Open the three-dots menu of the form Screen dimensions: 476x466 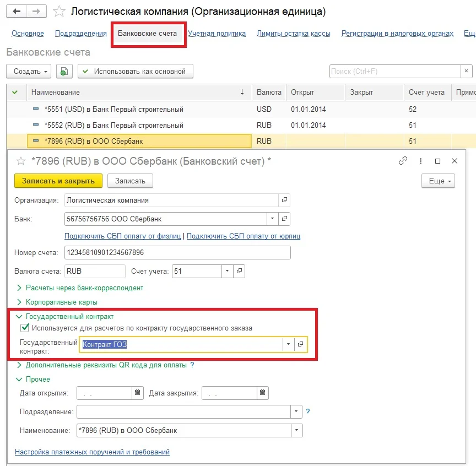coord(420,161)
